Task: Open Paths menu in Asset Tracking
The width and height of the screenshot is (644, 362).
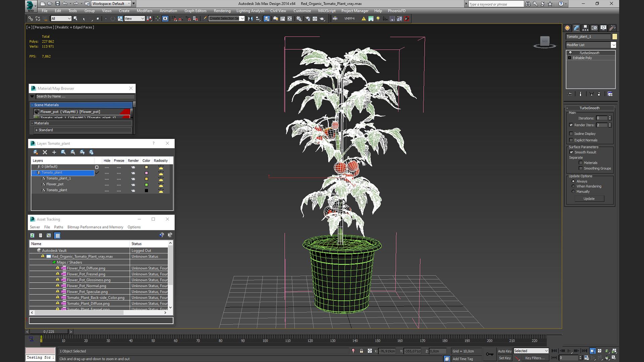Action: click(x=59, y=227)
